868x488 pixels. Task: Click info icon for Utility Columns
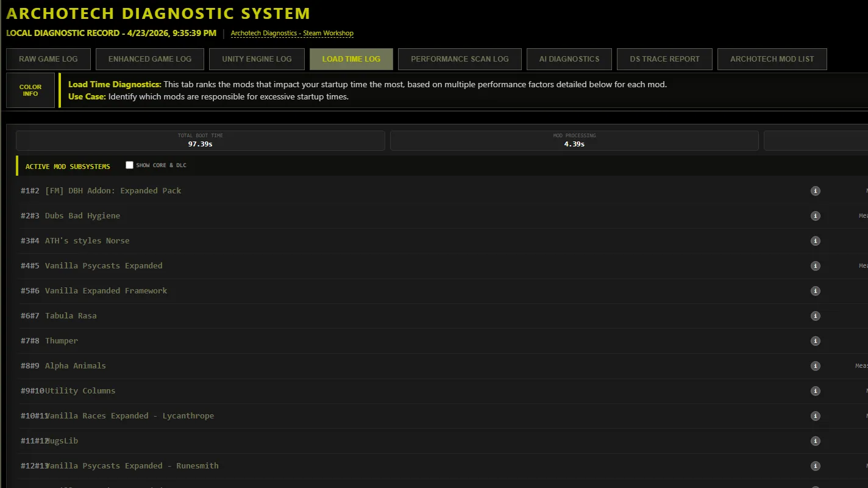pos(815,391)
